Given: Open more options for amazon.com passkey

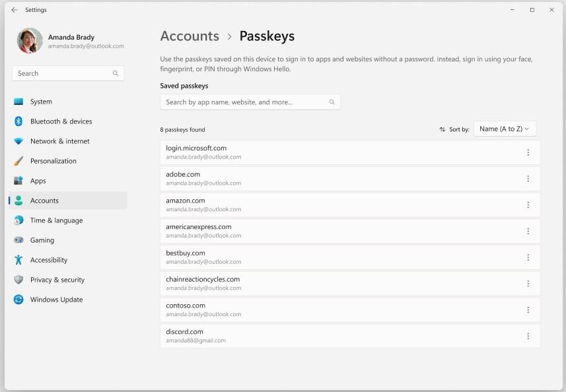Looking at the screenshot, I should pos(528,205).
